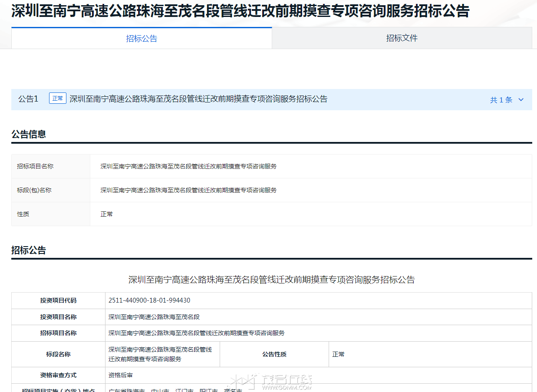
Task: Click the 招标项目名称 value in 公告信息
Action: tap(188, 166)
